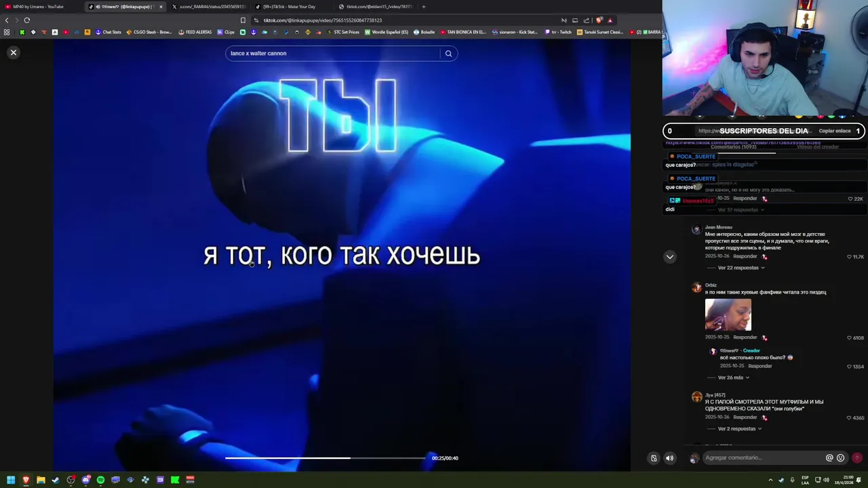Viewport: 868px width, 488px height.
Task: Open the 'FEED ALERTAS' bookmark
Action: pyautogui.click(x=195, y=32)
